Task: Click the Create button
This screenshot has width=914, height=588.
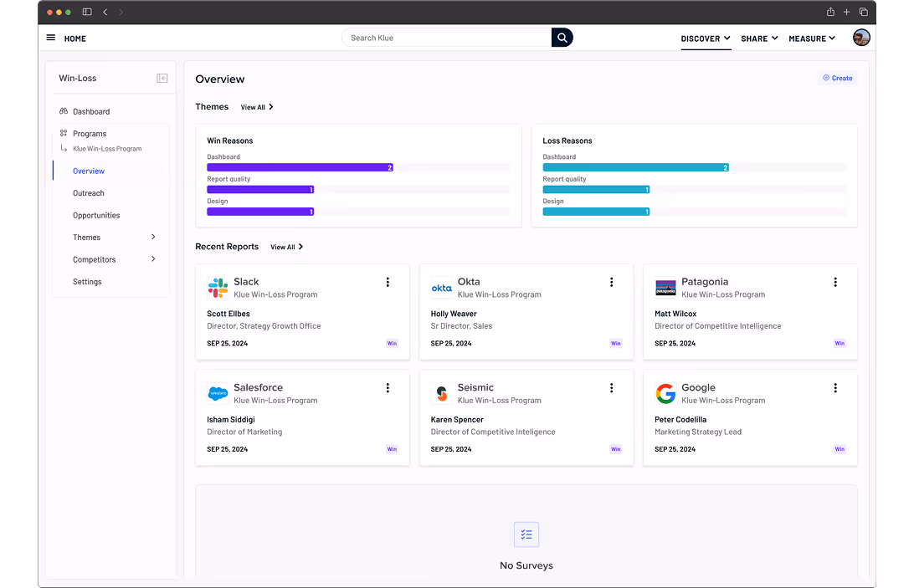Action: (x=838, y=78)
